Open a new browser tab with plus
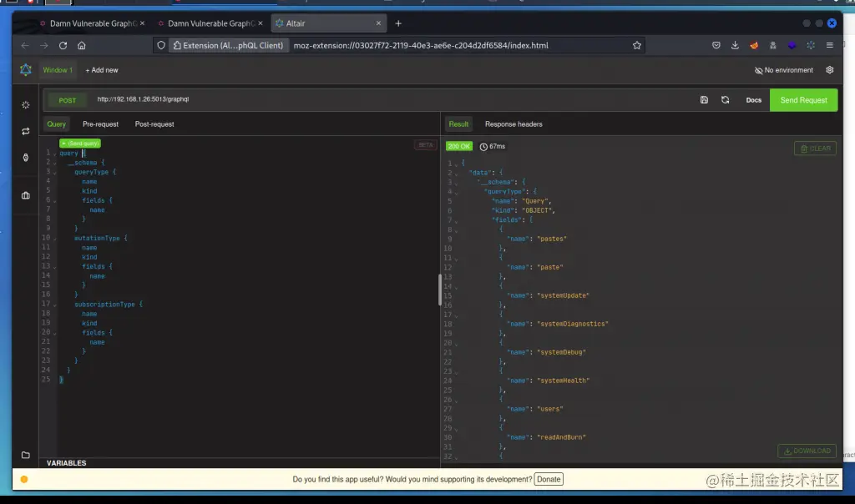The height and width of the screenshot is (504, 855). pyautogui.click(x=398, y=23)
